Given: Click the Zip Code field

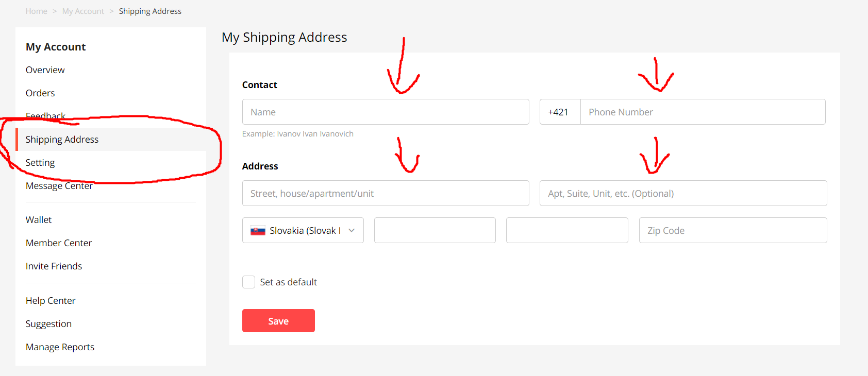Looking at the screenshot, I should (732, 231).
